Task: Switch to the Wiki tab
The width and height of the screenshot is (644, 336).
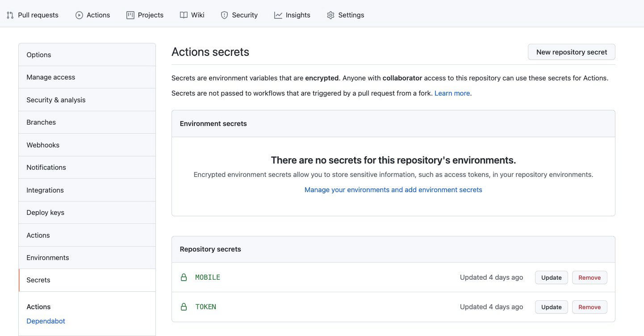Action: tap(197, 15)
